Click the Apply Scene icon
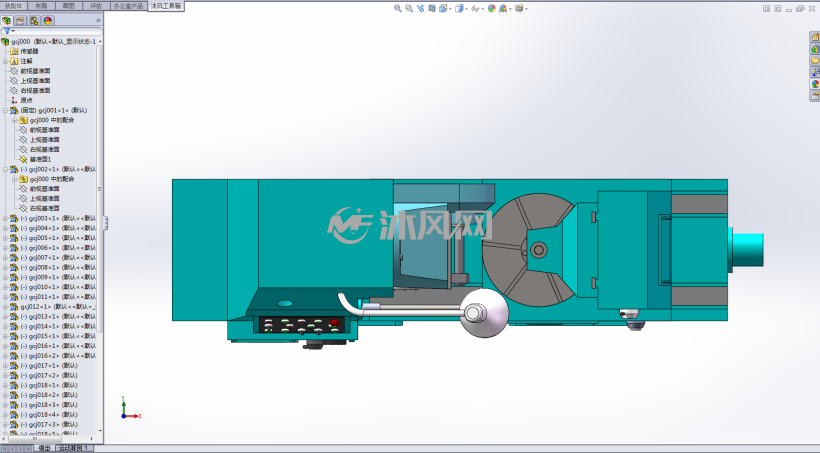This screenshot has width=820, height=453. pos(503,8)
